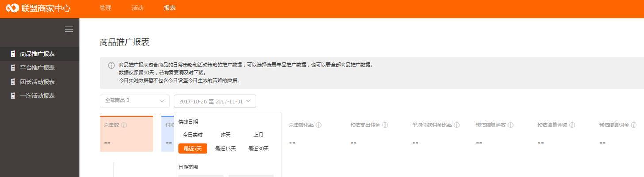Select 平台推广报表 in the sidebar

[39, 68]
